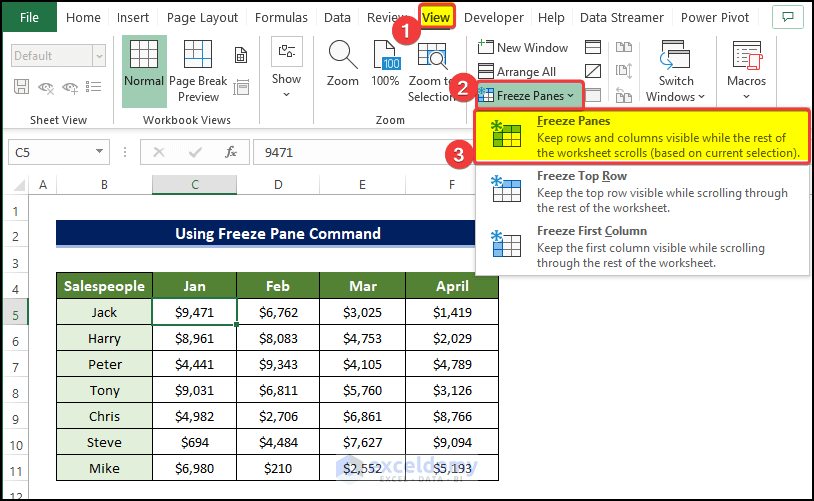Click the Salespeople header cell
This screenshot has height=501, width=814.
click(104, 286)
